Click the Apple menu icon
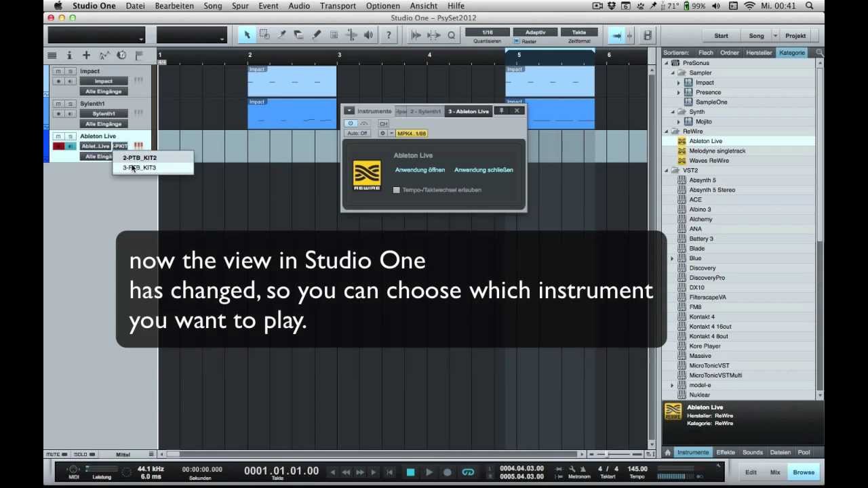Image resolution: width=868 pixels, height=488 pixels. [x=58, y=6]
